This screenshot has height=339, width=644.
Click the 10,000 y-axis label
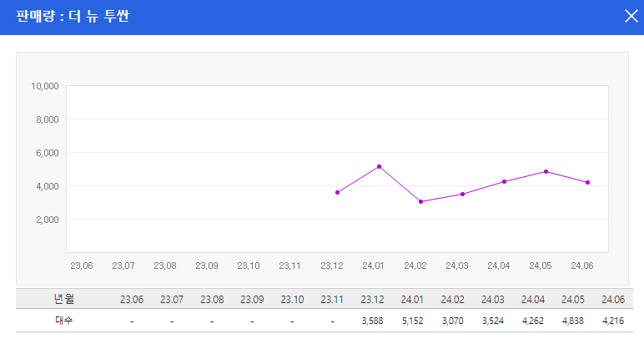pyautogui.click(x=45, y=86)
